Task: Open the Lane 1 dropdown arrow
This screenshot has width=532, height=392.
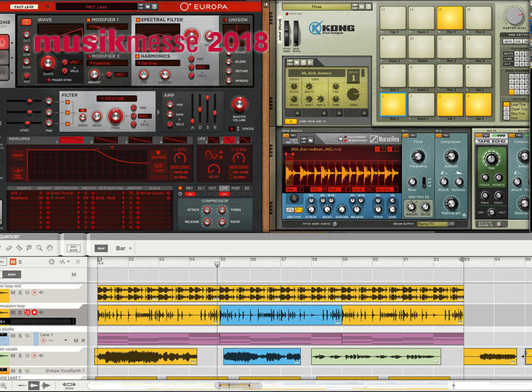Action: coord(65,340)
